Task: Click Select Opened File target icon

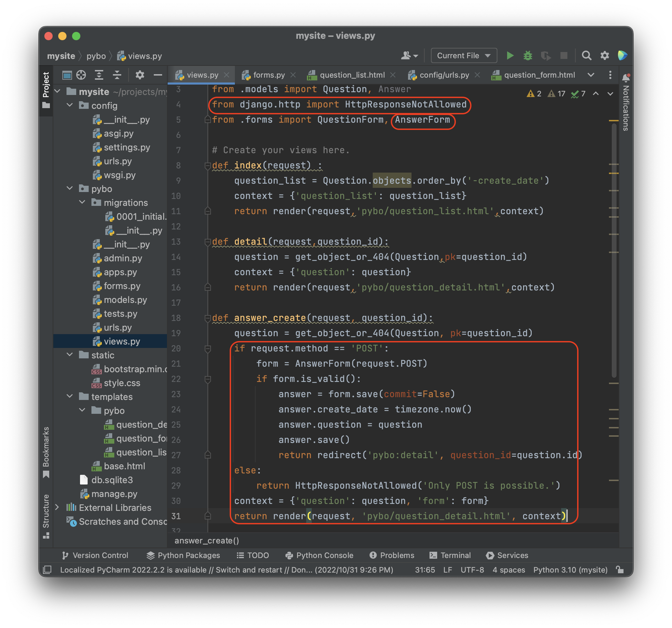Action: click(81, 75)
